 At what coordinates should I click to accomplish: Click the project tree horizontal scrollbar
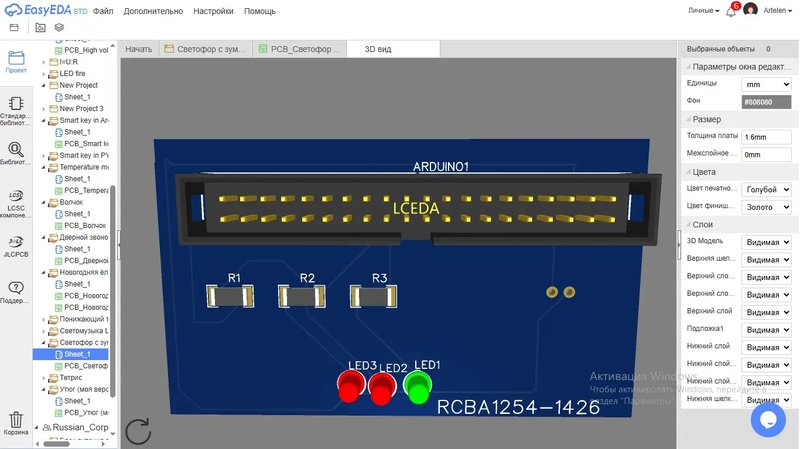pos(56,444)
